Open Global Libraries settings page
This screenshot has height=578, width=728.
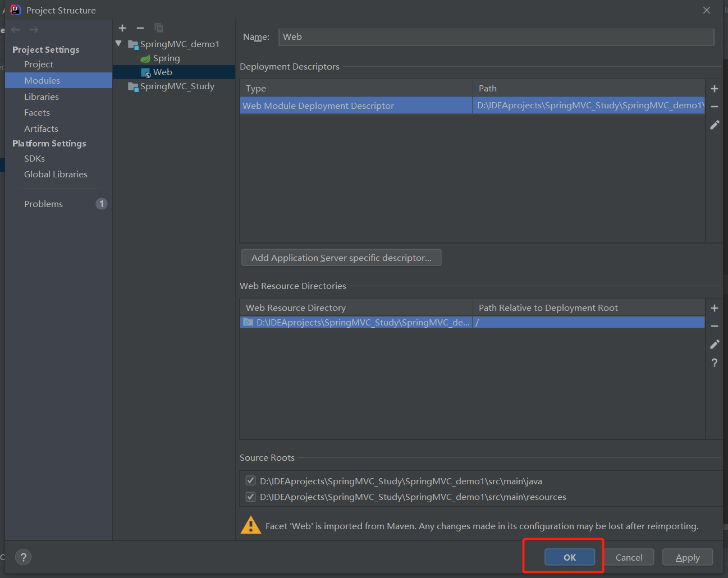point(56,175)
